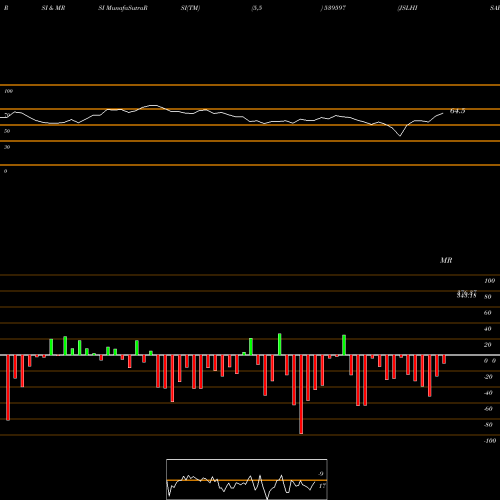Image resolution: width=500 pixels, height=500 pixels.
Task: Click the '100' axis label in the MR panel
Action: tap(489, 281)
